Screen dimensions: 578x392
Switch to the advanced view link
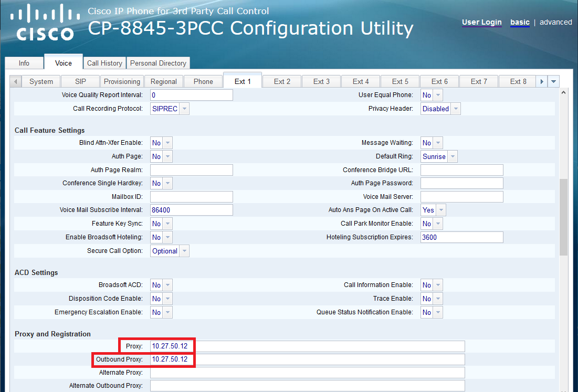(555, 22)
